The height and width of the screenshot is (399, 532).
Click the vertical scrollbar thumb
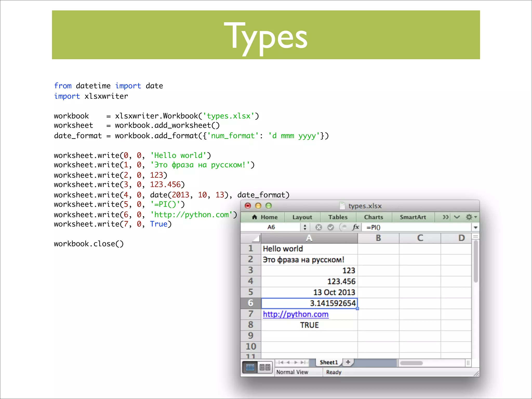tap(476, 261)
